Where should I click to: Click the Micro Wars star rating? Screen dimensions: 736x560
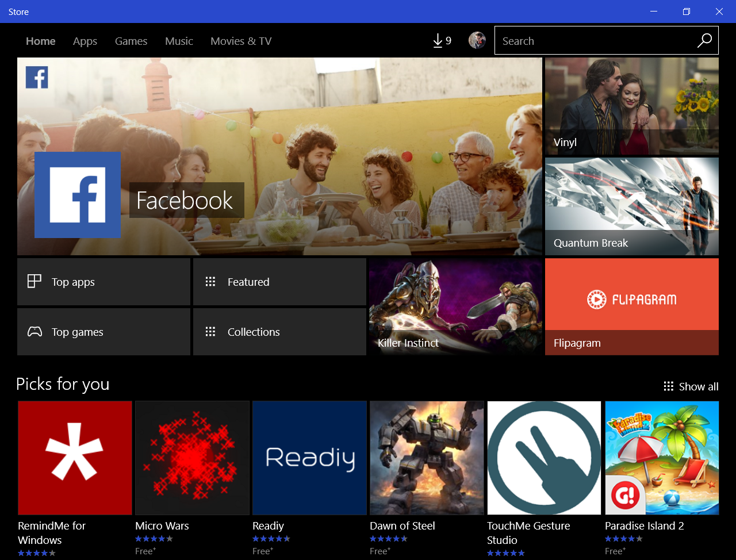154,539
